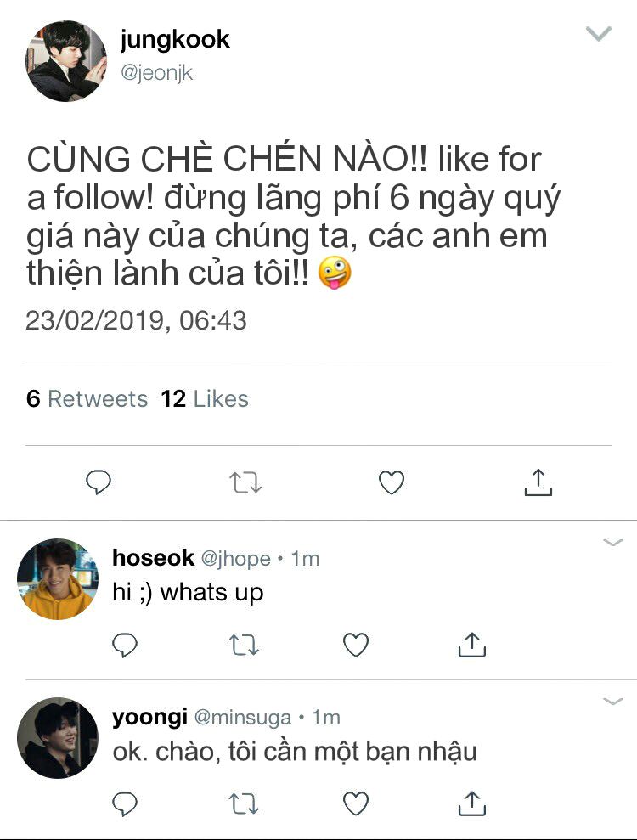View the 12 Likes list
This screenshot has width=637, height=840.
pos(205,399)
